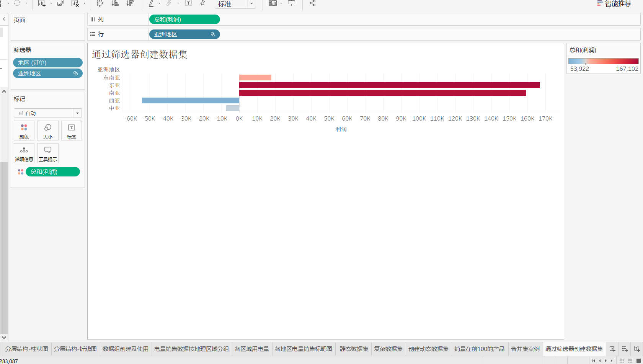Open Presentation Mode icon
This screenshot has height=364, width=643.
(x=292, y=3)
